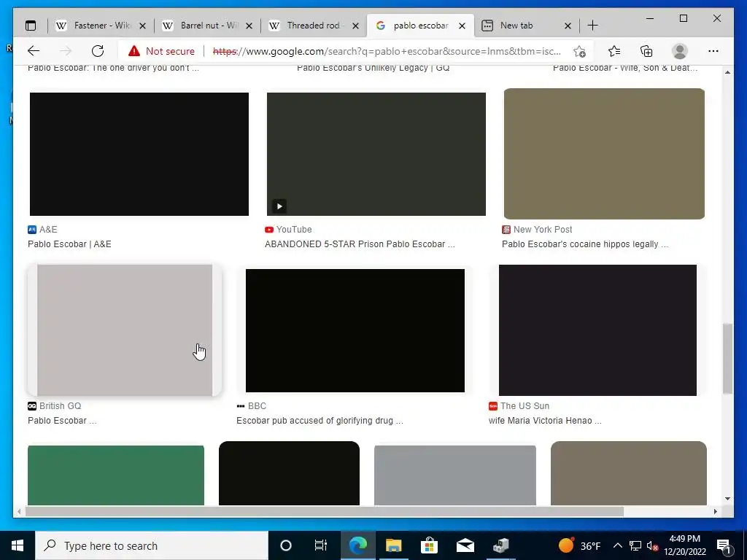Open the profile account icon

click(680, 51)
